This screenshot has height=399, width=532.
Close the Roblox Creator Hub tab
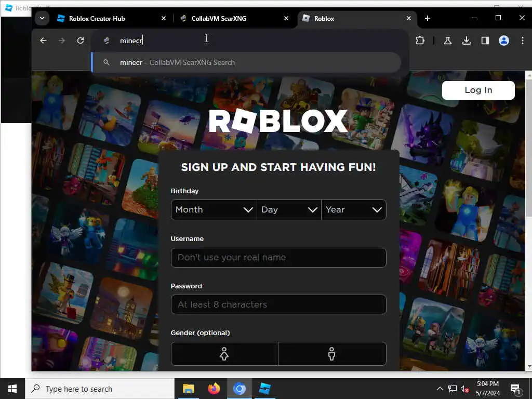164,18
